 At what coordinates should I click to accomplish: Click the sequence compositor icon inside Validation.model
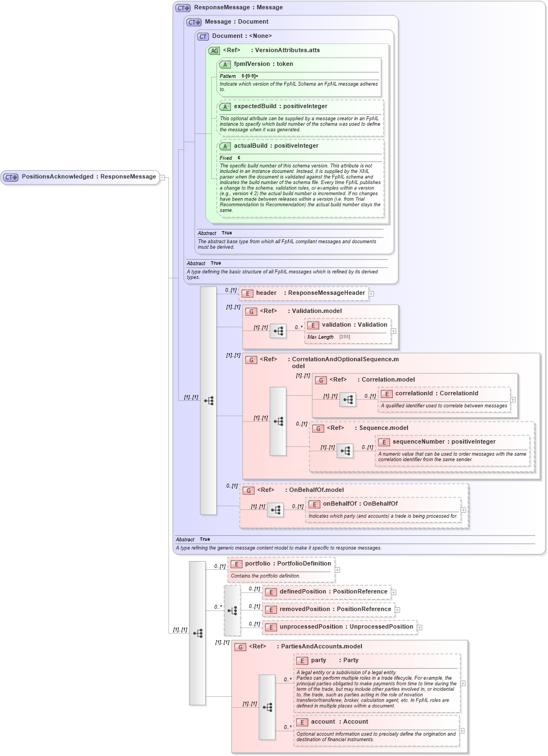[278, 331]
